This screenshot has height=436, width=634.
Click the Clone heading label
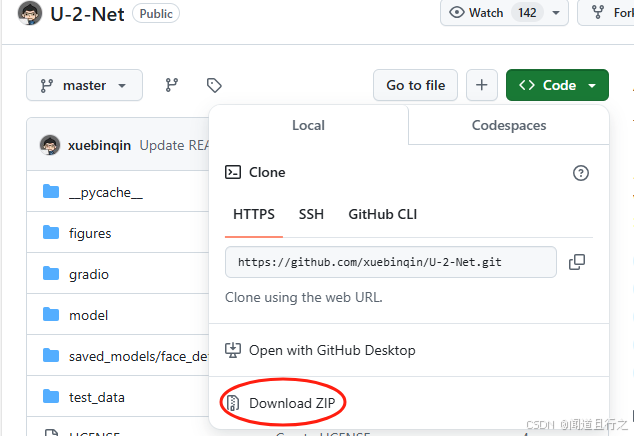(x=267, y=172)
